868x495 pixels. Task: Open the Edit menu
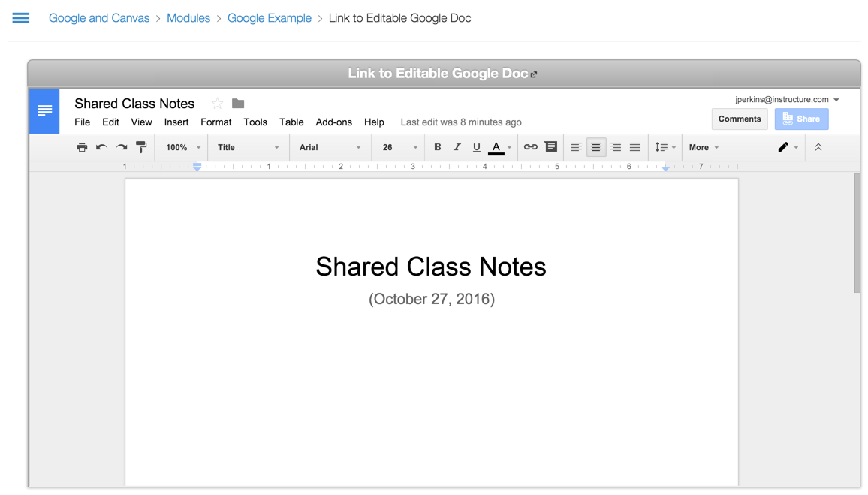[110, 122]
